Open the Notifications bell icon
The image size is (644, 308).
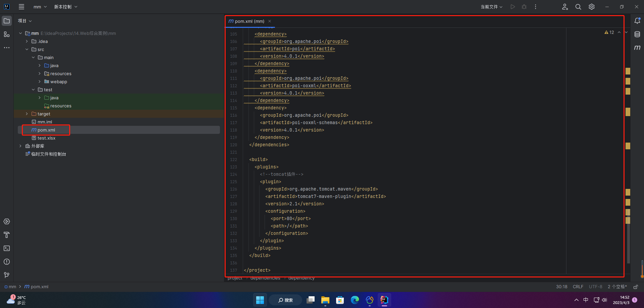pyautogui.click(x=637, y=21)
